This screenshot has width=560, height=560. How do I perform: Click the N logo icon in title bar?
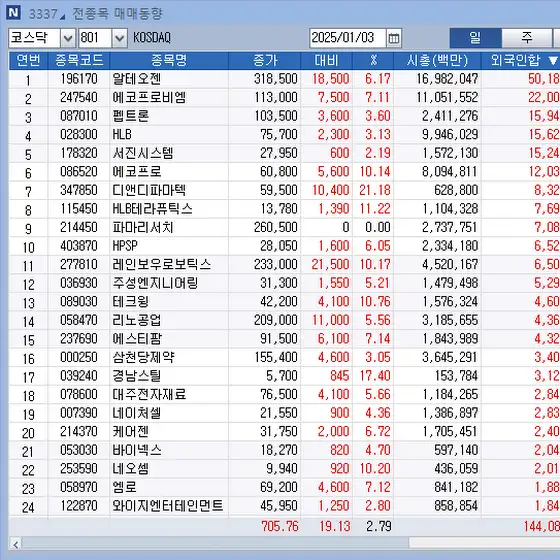point(14,13)
